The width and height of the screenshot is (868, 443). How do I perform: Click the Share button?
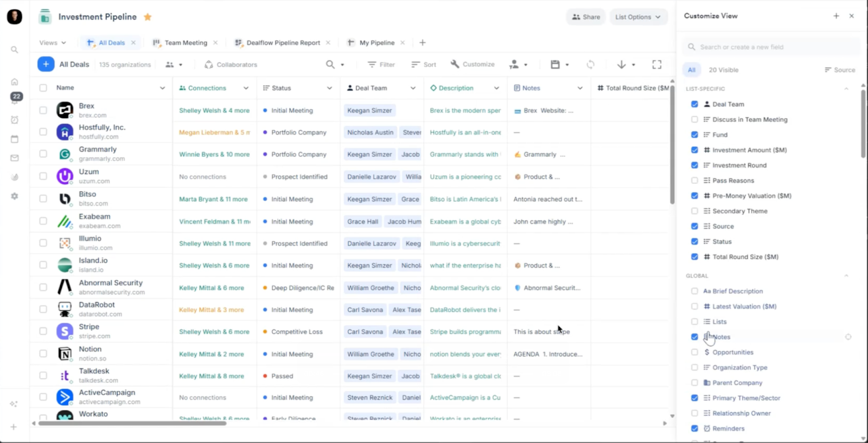pos(586,17)
